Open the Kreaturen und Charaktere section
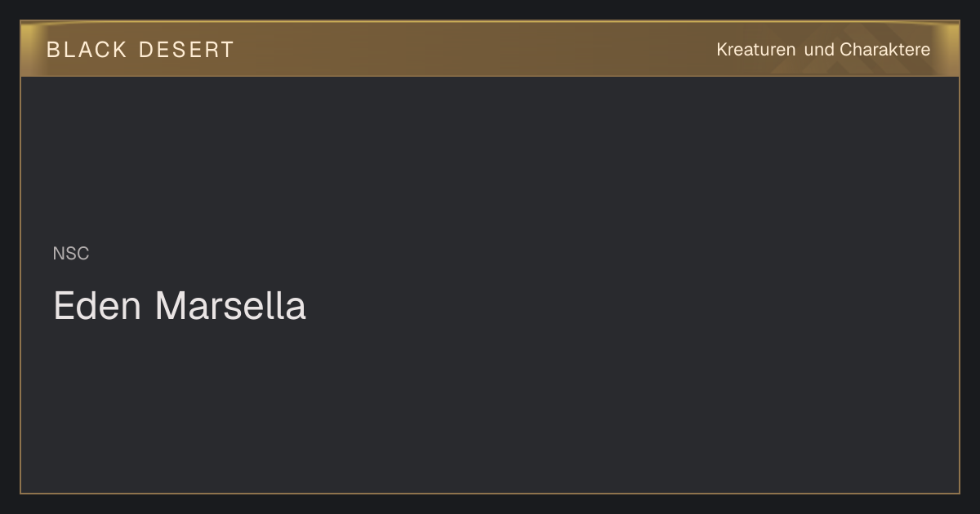Viewport: 980px width, 514px height. pyautogui.click(x=823, y=50)
